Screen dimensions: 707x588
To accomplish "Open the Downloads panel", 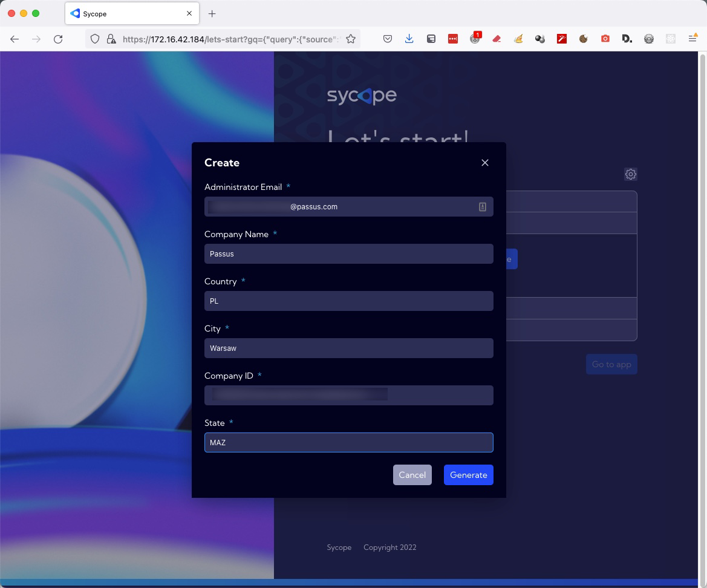I will (409, 39).
